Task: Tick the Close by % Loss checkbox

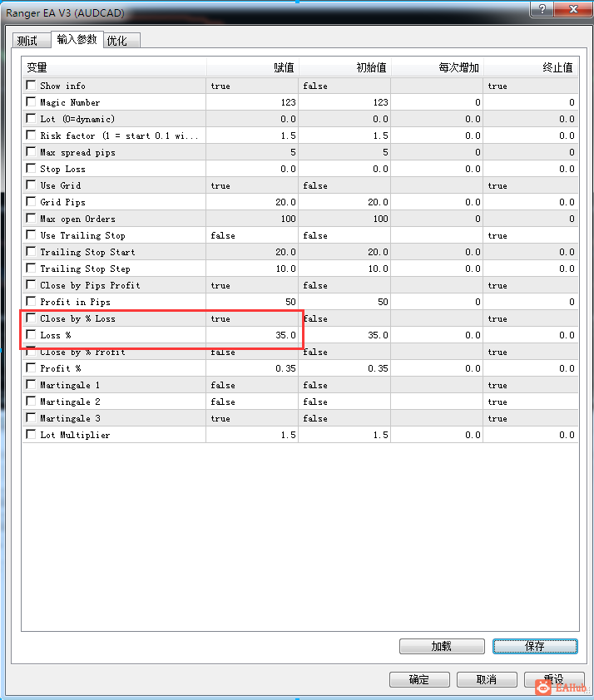Action: click(x=31, y=318)
